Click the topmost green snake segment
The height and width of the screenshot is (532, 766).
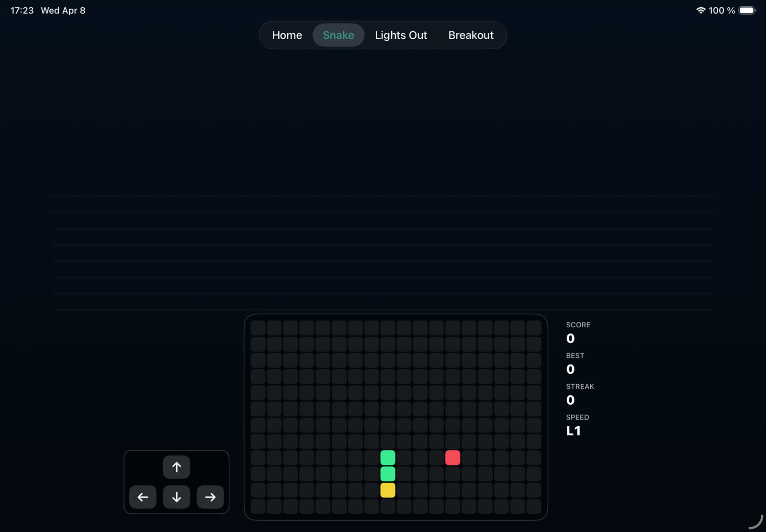pyautogui.click(x=388, y=458)
